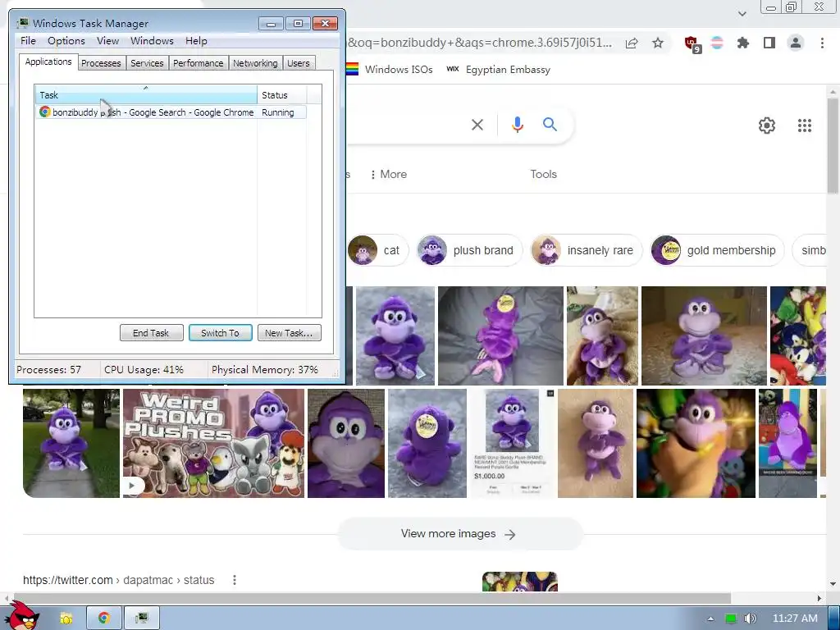Image resolution: width=840 pixels, height=630 pixels.
Task: Open the Task Manager Windows menu
Action: [x=152, y=41]
